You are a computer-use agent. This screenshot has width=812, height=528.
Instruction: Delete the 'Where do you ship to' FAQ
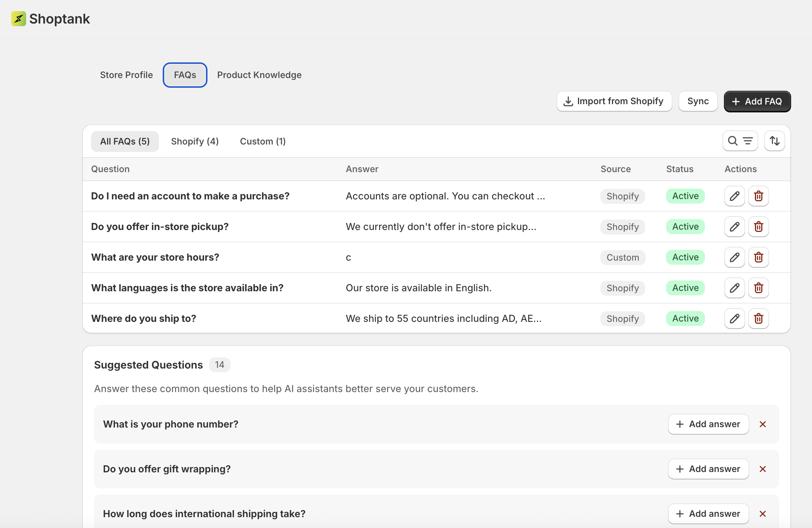click(758, 319)
